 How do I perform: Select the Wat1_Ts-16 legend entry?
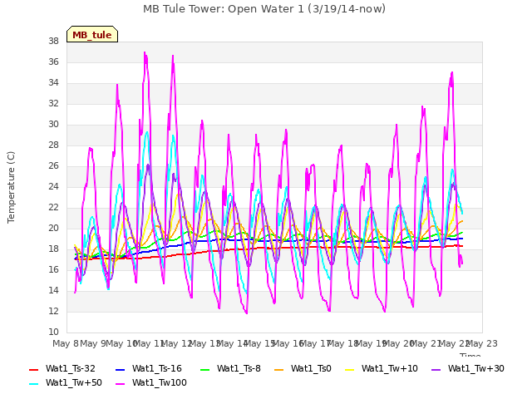click(149, 369)
